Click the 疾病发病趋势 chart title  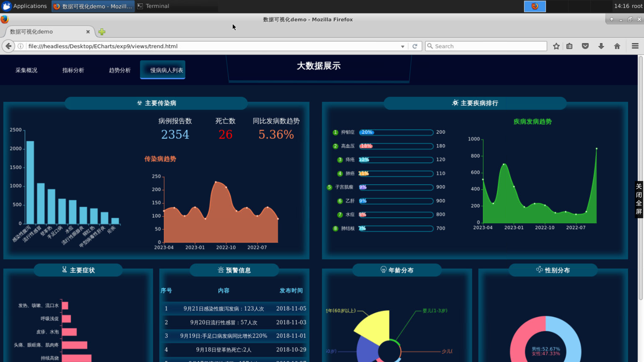pyautogui.click(x=532, y=122)
